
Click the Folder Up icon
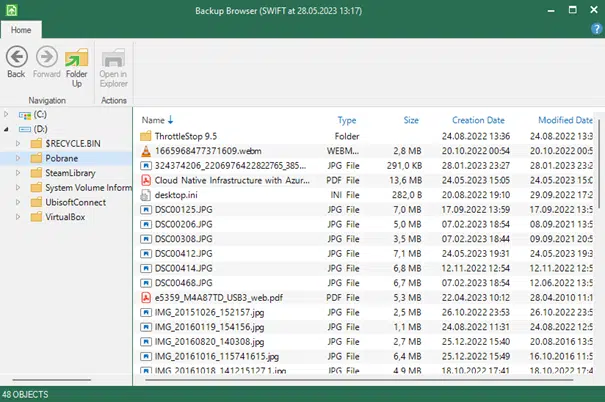77,58
